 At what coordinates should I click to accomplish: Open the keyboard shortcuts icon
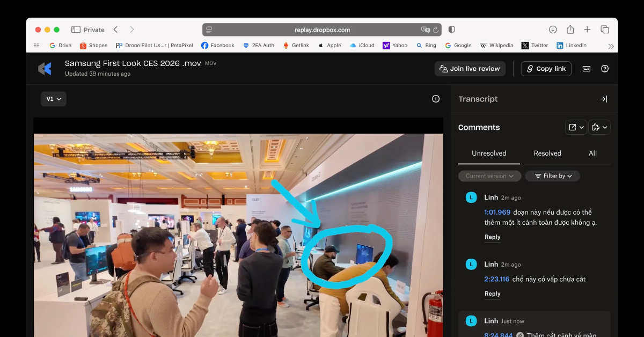click(x=586, y=69)
